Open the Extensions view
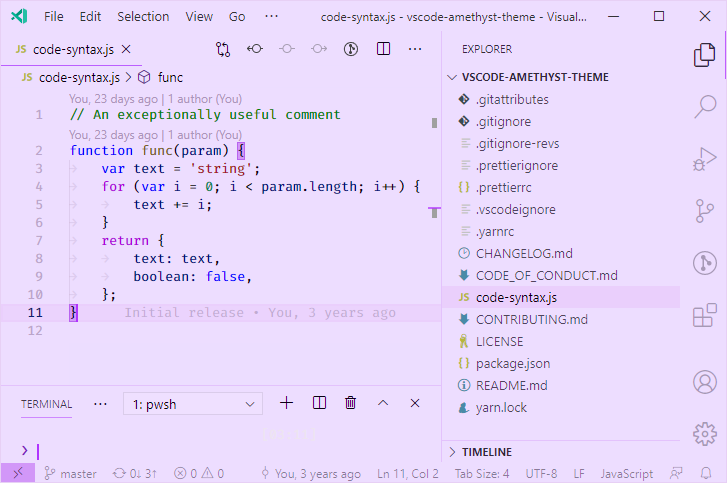727x483 pixels. 705,315
